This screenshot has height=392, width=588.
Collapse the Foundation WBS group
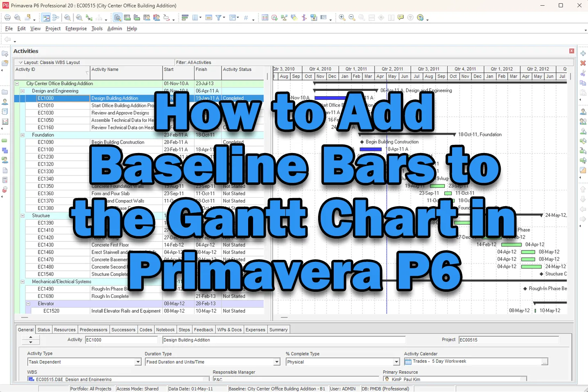coord(22,135)
